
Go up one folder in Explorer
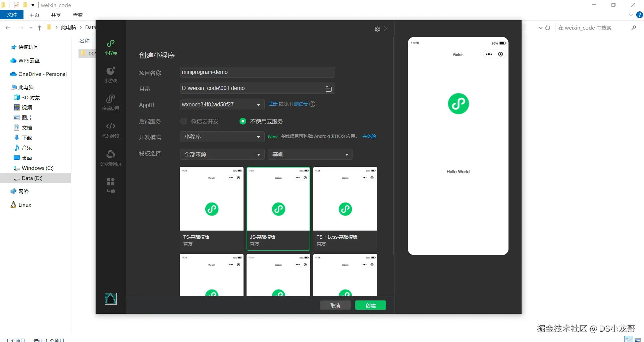pos(40,28)
